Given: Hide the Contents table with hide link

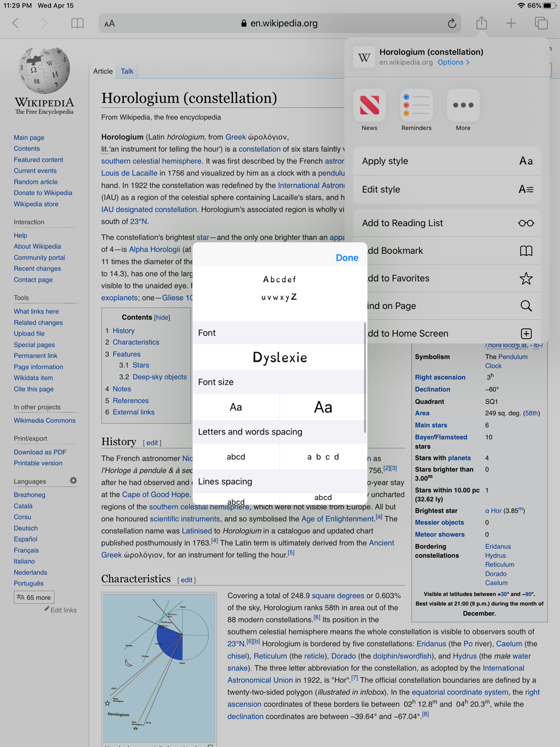Looking at the screenshot, I should [x=162, y=318].
